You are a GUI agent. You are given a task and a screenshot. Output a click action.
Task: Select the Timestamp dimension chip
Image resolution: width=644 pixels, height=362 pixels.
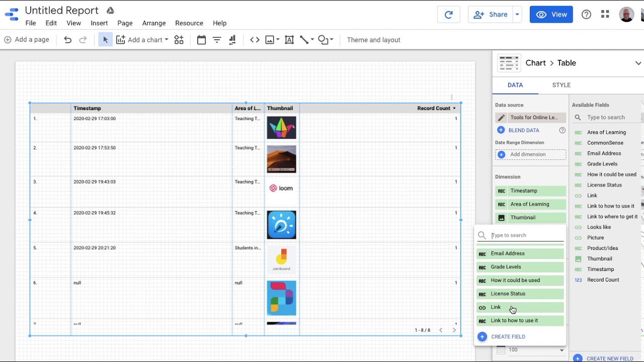coord(531,191)
